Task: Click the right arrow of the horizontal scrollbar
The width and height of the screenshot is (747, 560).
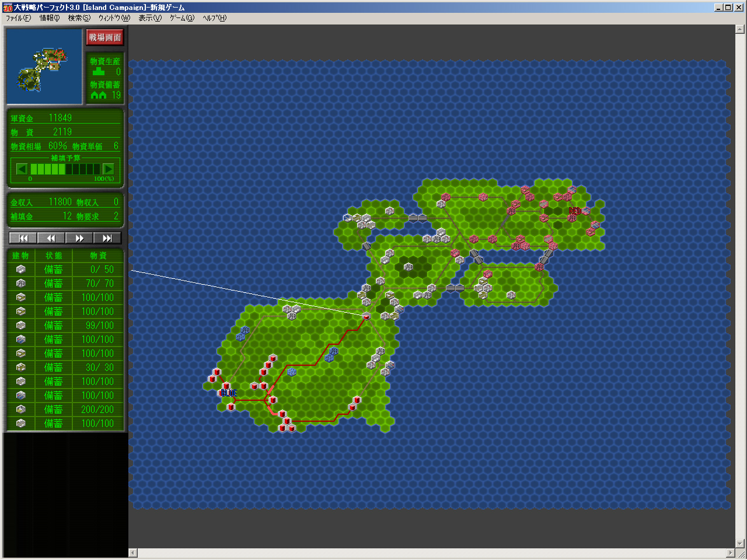Action: [731, 553]
